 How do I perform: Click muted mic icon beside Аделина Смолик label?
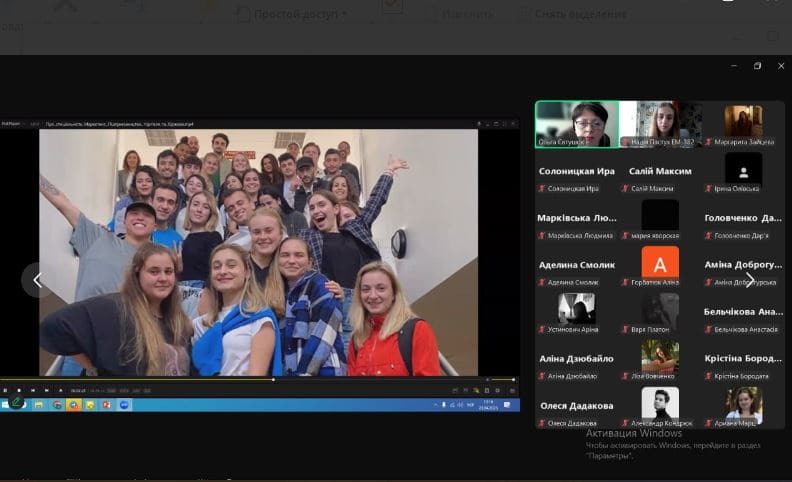click(542, 282)
